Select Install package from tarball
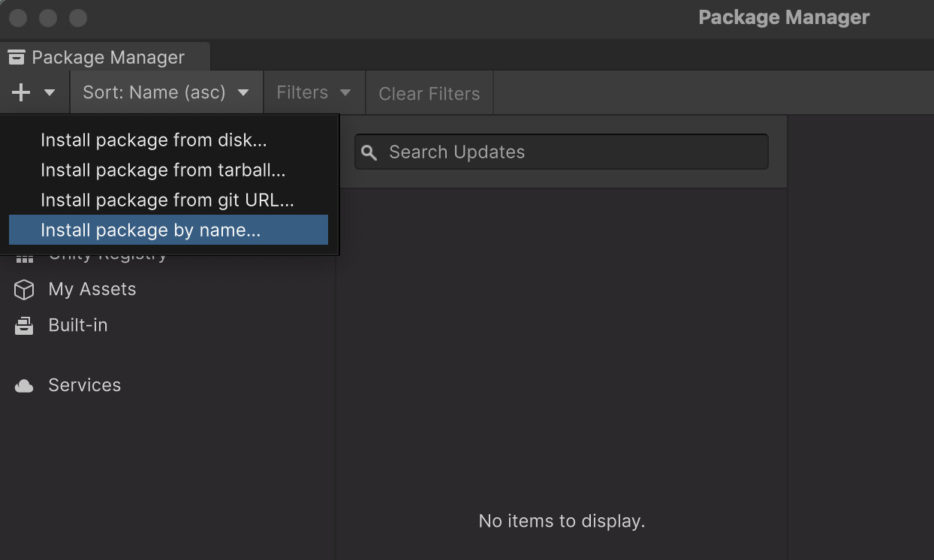 pyautogui.click(x=163, y=170)
